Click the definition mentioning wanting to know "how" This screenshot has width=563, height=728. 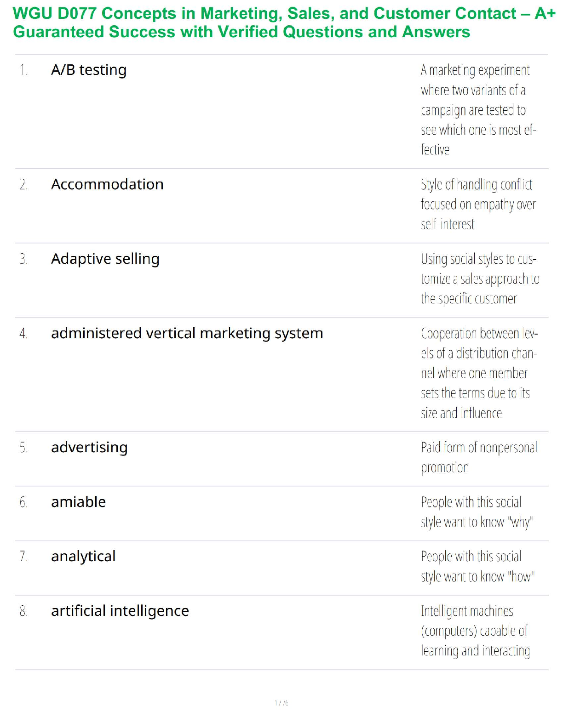(477, 566)
